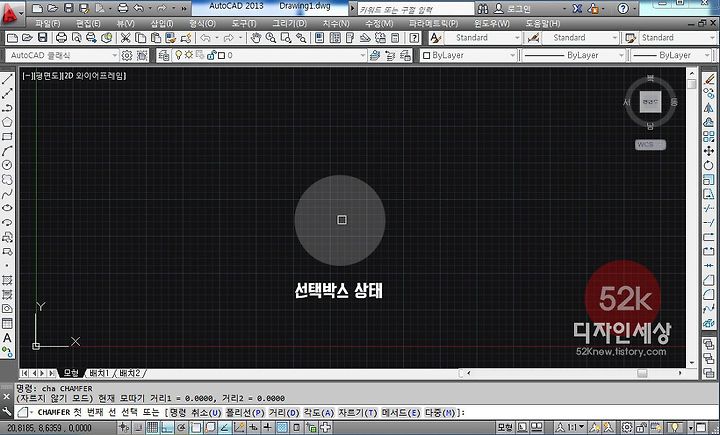Select the Table tool
Viewport: 720px width, 435px height.
(x=7, y=323)
